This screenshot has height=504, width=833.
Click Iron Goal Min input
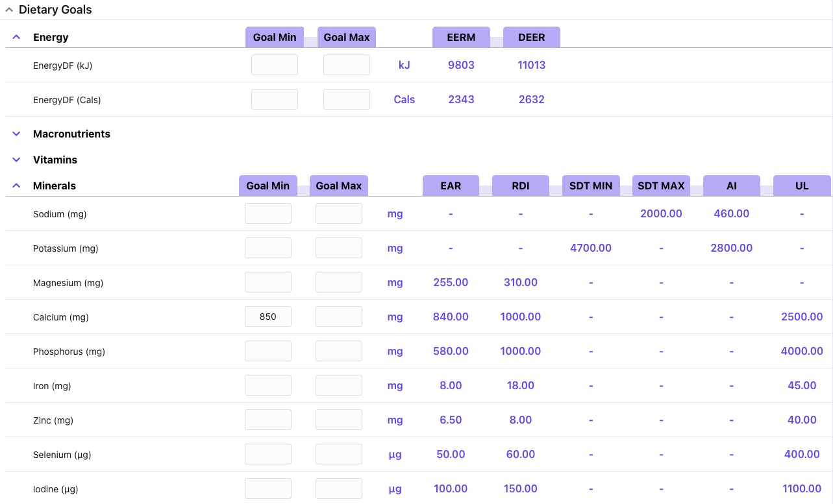point(268,385)
